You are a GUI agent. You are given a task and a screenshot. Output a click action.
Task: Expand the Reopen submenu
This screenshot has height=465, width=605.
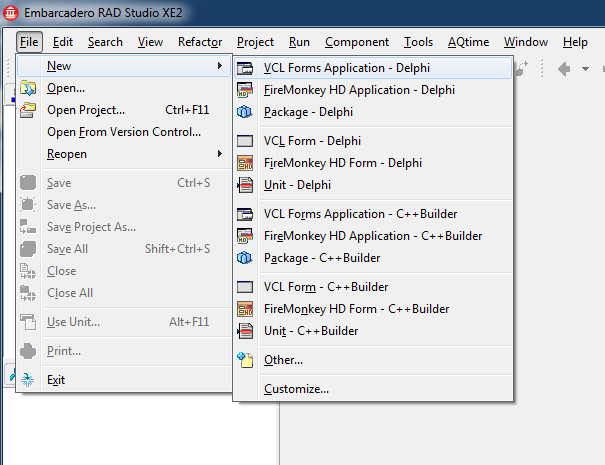[67, 154]
